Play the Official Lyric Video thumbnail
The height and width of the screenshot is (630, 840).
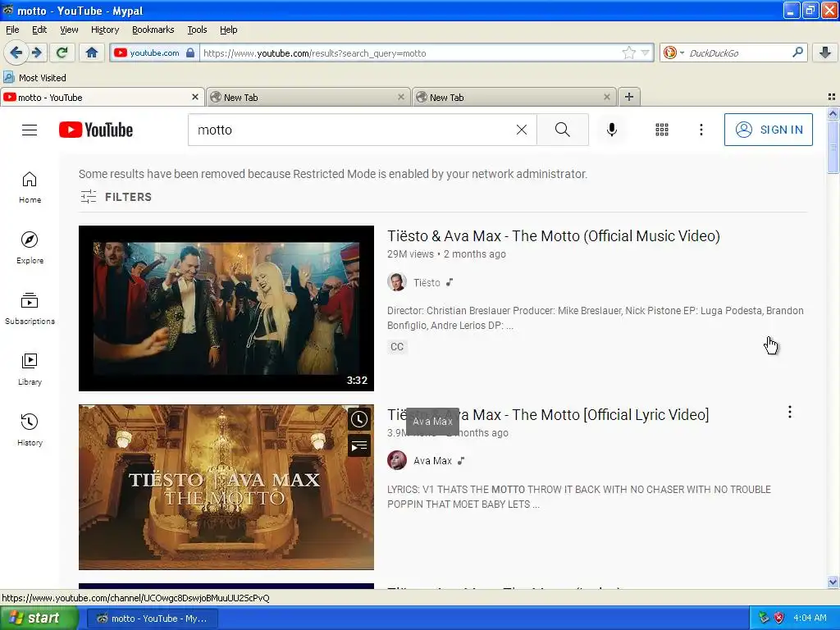point(226,487)
